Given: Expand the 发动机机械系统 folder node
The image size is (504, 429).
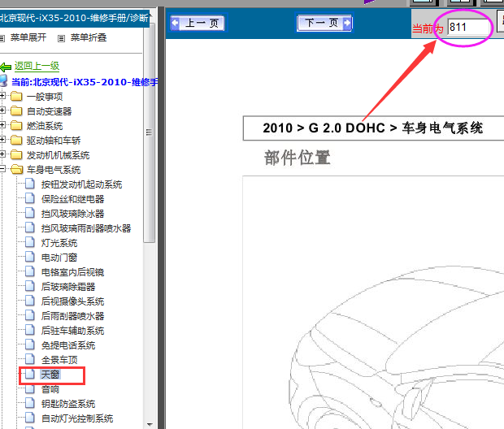Looking at the screenshot, I should tap(2, 154).
